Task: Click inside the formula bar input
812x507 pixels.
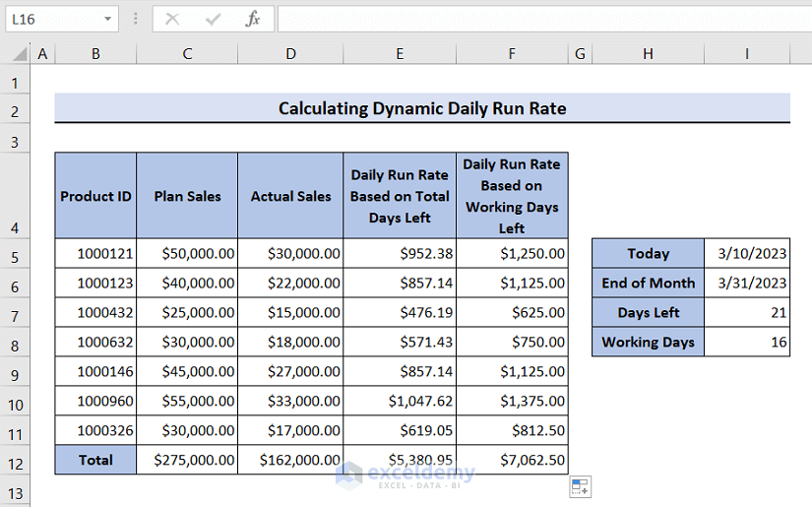Action: point(545,19)
